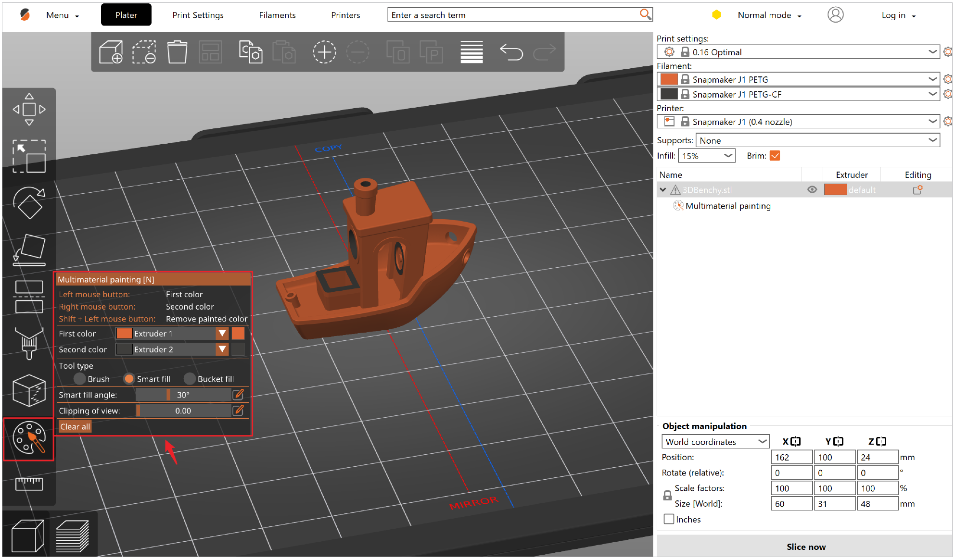The image size is (955, 560).
Task: Select the Multimaterial painting tree item
Action: pyautogui.click(x=727, y=206)
